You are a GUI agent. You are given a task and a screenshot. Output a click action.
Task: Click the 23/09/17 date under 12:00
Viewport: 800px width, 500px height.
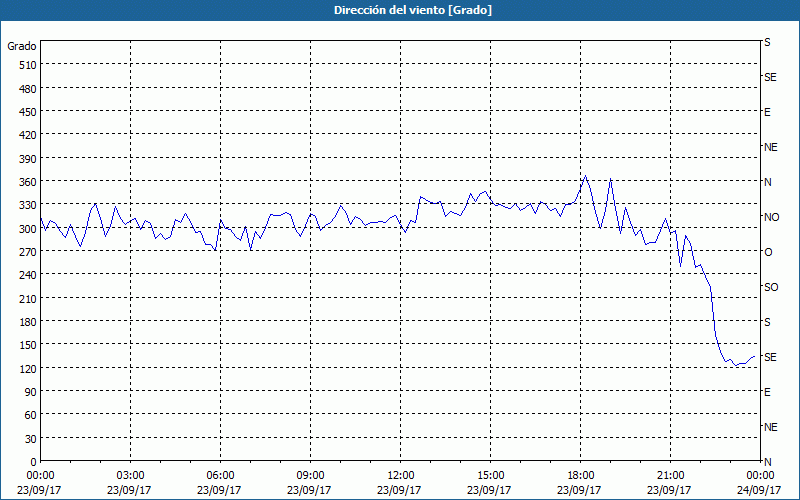[x=399, y=490]
